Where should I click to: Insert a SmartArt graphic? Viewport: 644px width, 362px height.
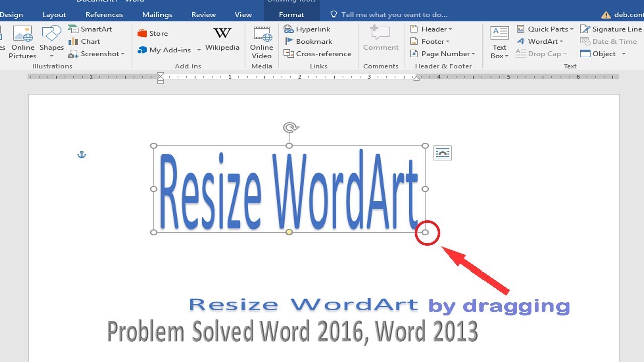tap(90, 29)
